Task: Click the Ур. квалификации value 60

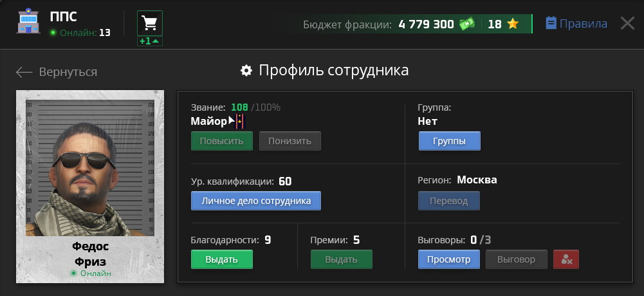Action: tap(285, 181)
